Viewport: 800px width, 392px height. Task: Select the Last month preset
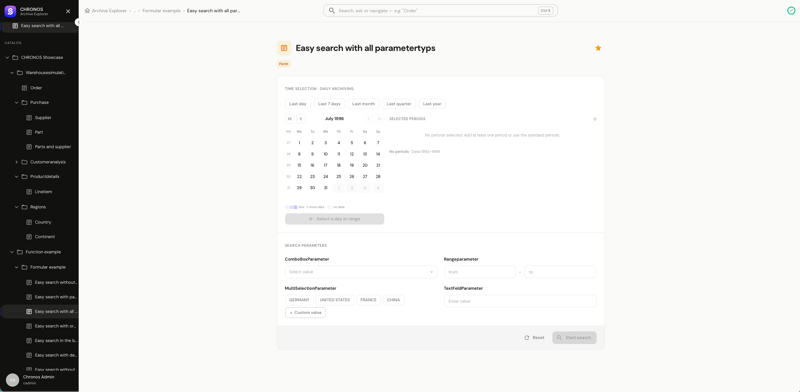[x=364, y=104]
